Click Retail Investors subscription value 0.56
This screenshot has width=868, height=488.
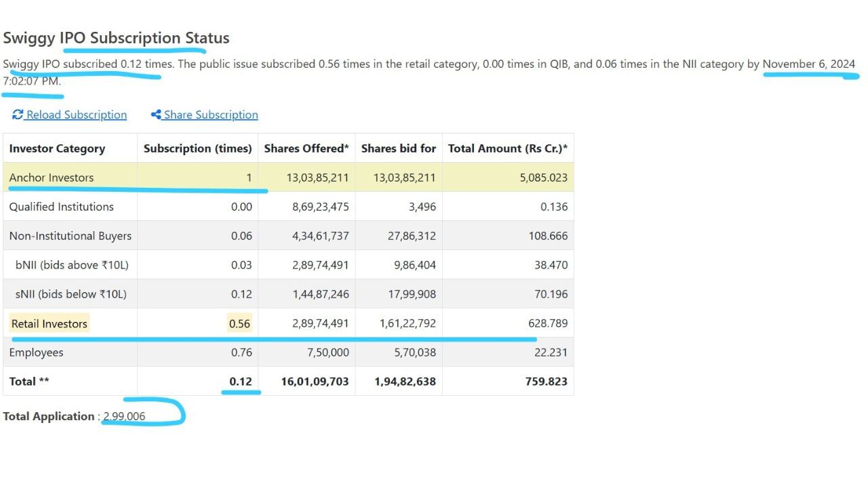coord(239,323)
